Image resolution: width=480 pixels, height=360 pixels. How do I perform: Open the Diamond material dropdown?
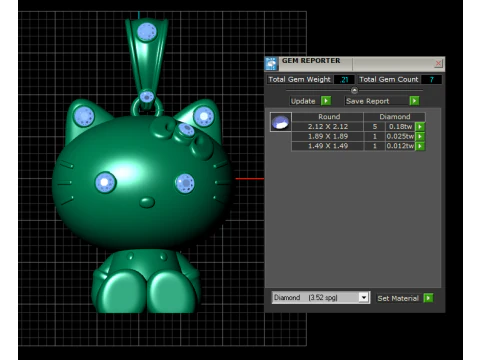click(x=364, y=297)
